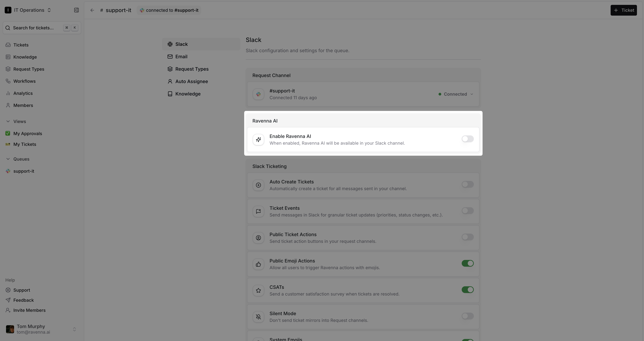Click the #support-it channel Slack icon
Image resolution: width=644 pixels, height=341 pixels.
(258, 94)
